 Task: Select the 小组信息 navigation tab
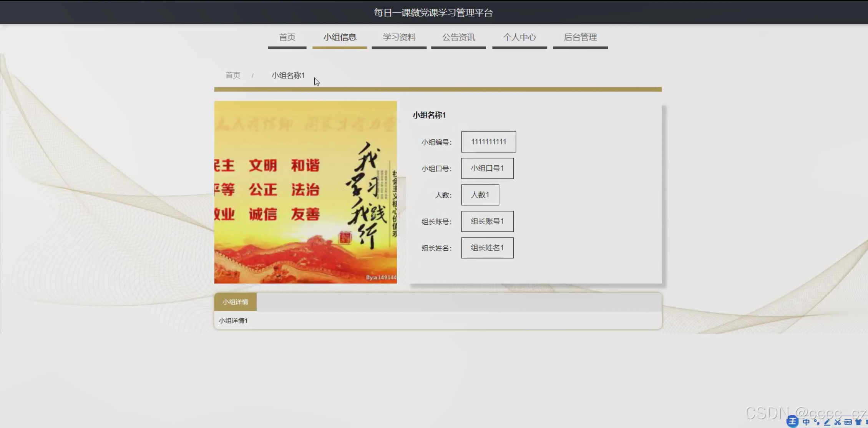(340, 37)
